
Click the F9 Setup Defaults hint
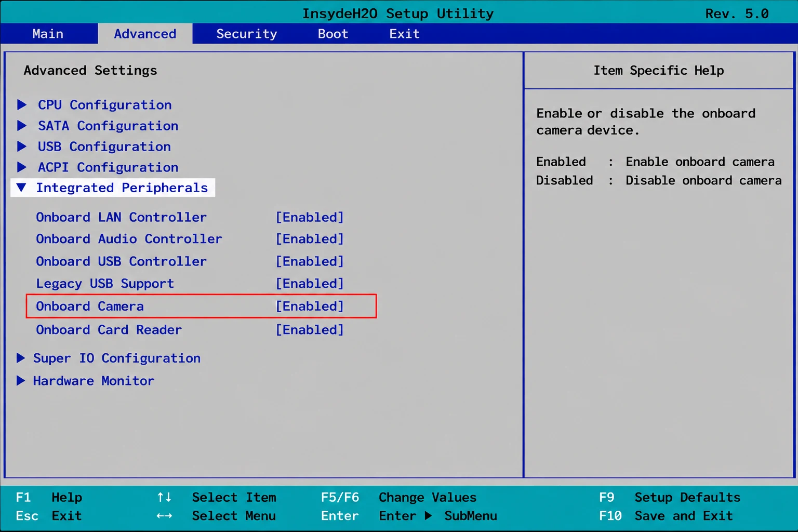click(x=670, y=497)
